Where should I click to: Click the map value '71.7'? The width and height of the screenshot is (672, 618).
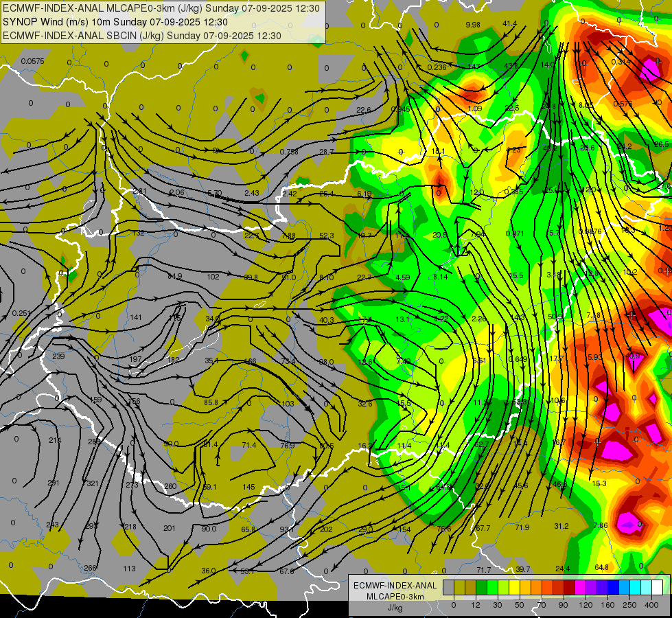click(484, 570)
